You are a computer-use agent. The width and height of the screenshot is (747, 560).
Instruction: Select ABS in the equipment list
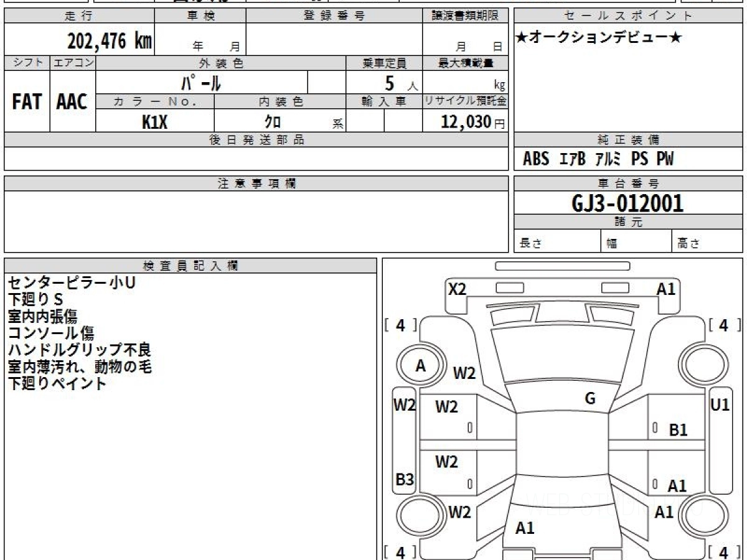(536, 159)
